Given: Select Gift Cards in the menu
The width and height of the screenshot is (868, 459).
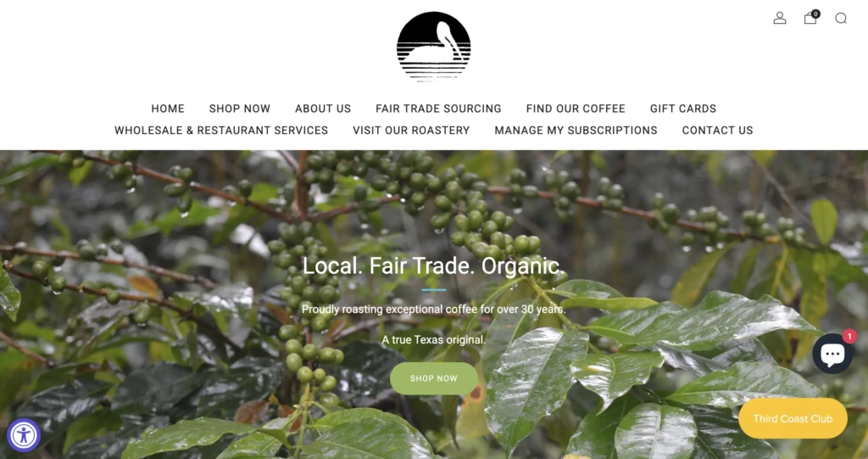Looking at the screenshot, I should click(x=683, y=109).
